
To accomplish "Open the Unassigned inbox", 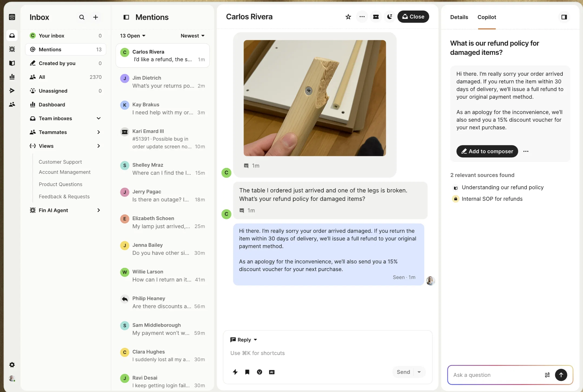I will coord(66,91).
